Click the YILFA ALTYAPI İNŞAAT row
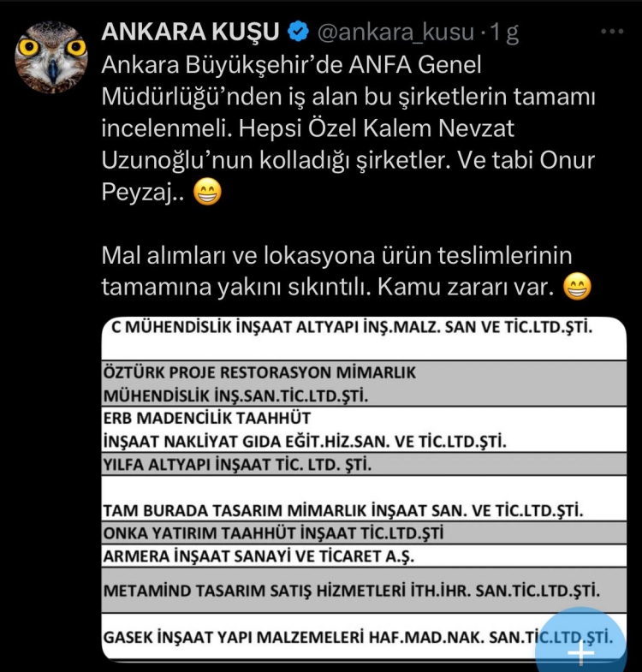 [364, 464]
